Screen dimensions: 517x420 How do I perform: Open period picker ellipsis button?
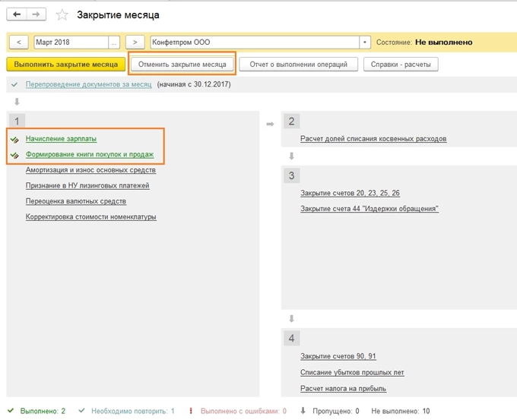(114, 43)
